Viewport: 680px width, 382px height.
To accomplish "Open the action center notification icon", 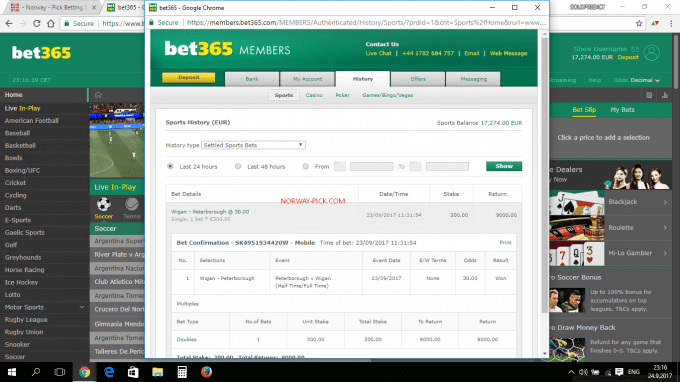I will pyautogui.click(x=619, y=372).
